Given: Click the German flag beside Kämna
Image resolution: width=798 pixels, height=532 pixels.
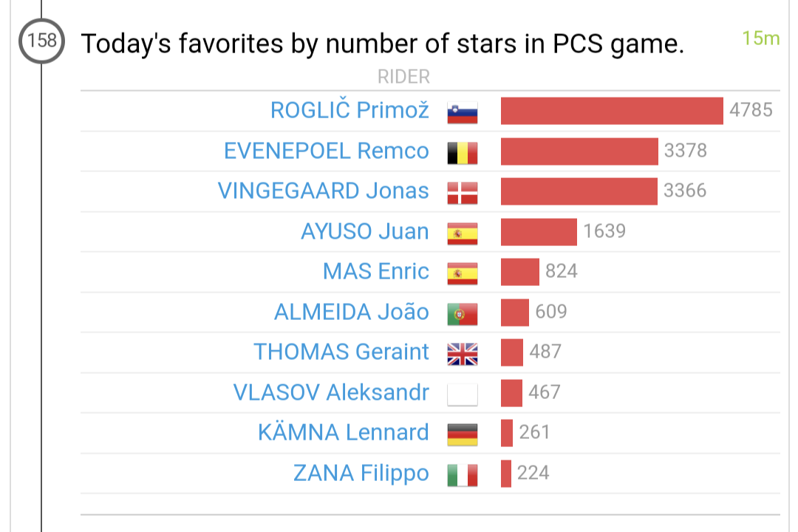Looking at the screenshot, I should tap(463, 434).
